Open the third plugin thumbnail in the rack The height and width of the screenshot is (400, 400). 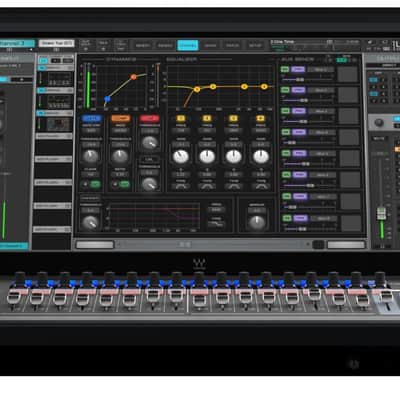click(x=59, y=124)
